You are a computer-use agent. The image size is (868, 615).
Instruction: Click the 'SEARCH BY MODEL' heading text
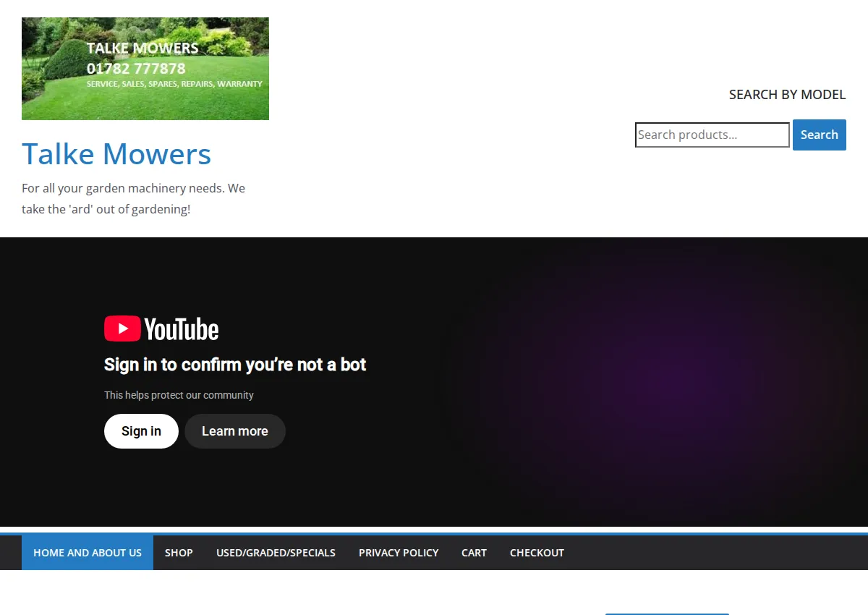point(787,95)
